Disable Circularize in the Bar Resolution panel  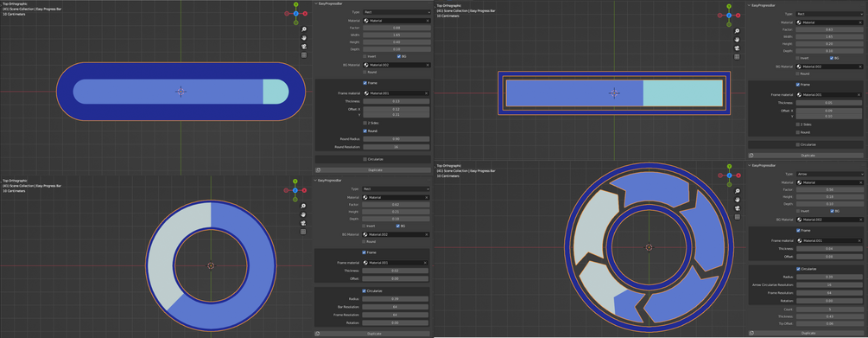click(x=364, y=290)
